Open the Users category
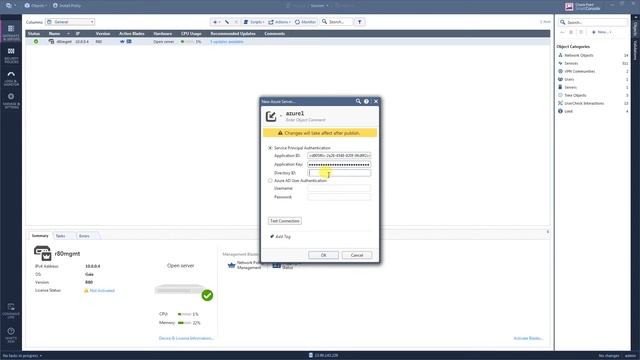The image size is (640, 360). (569, 79)
